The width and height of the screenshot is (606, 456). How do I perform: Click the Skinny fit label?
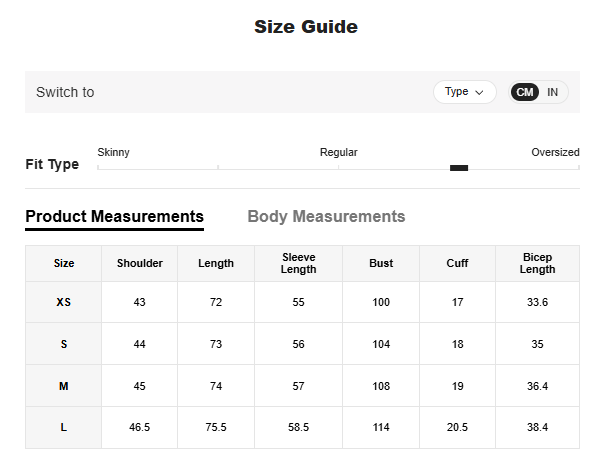(113, 153)
